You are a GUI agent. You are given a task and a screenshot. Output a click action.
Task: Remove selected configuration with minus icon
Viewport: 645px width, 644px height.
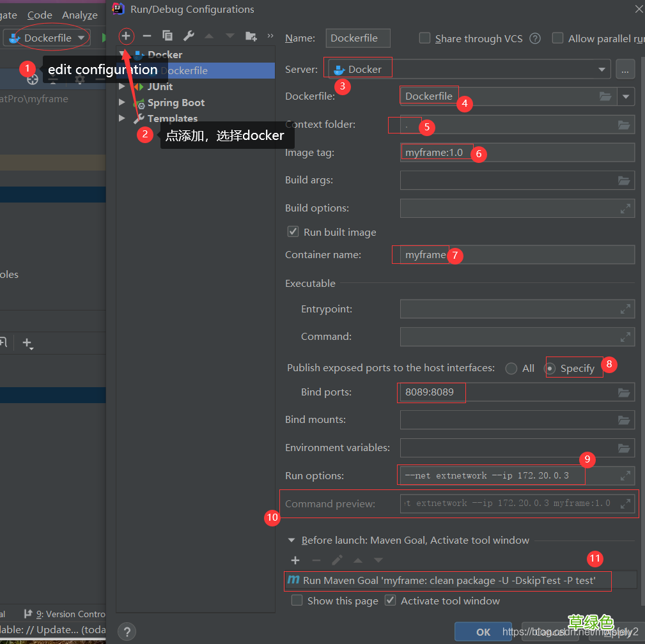(x=147, y=36)
